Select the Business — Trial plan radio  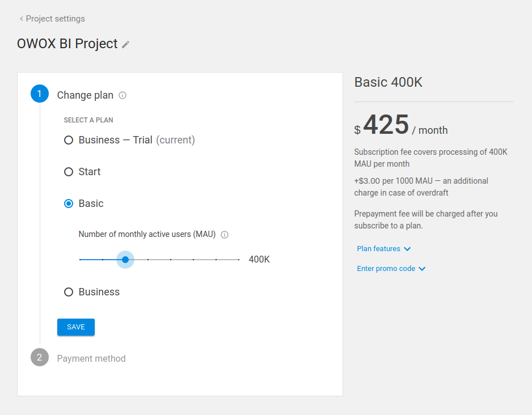[x=69, y=140]
